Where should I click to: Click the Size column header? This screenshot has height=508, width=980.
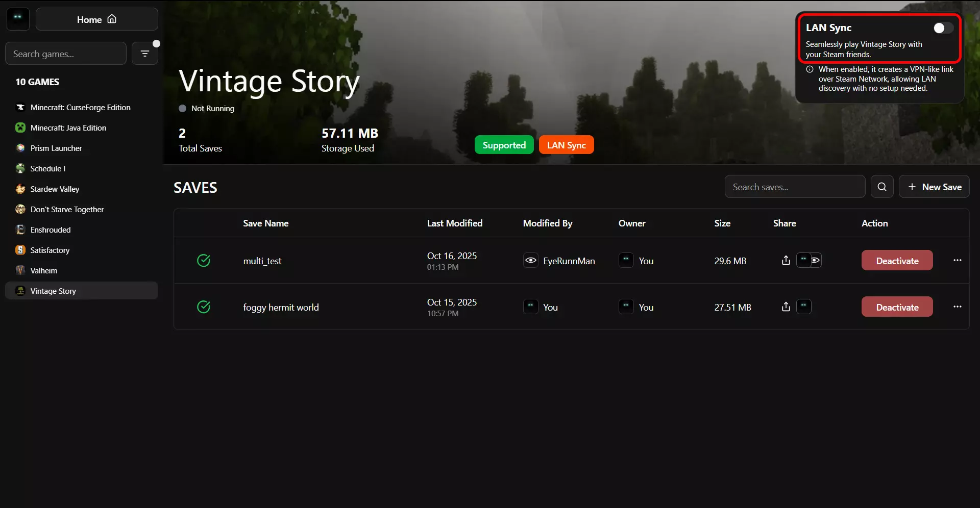click(722, 223)
